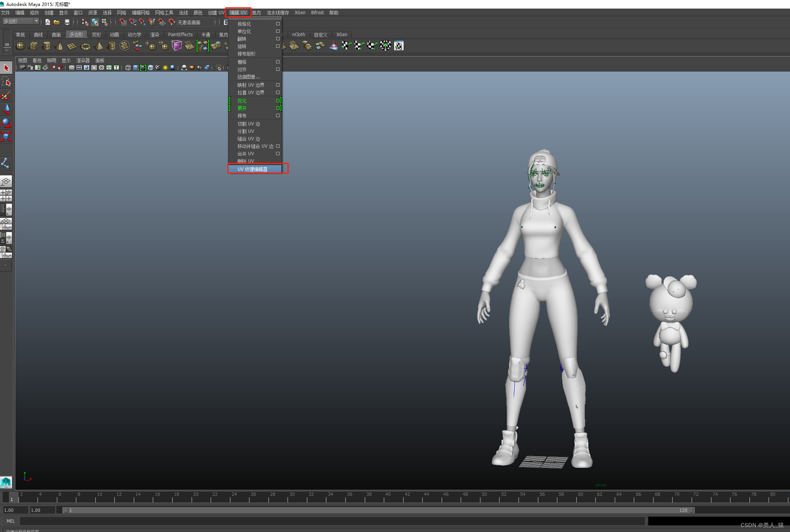
Task: Toggle use all lights yellow sphere icon
Action: tap(165, 68)
